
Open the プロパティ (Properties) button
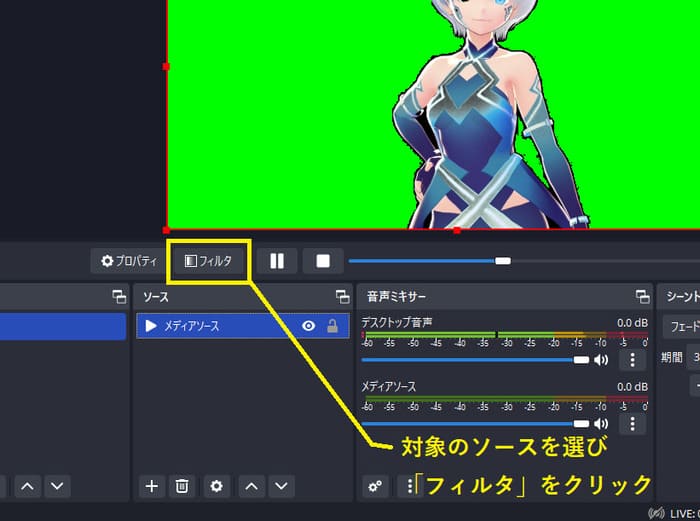coord(129,261)
